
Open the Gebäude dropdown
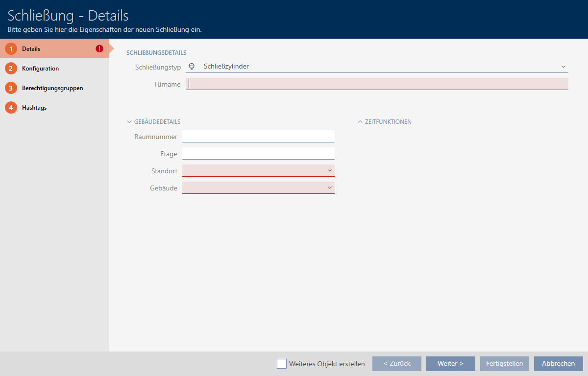click(x=330, y=188)
